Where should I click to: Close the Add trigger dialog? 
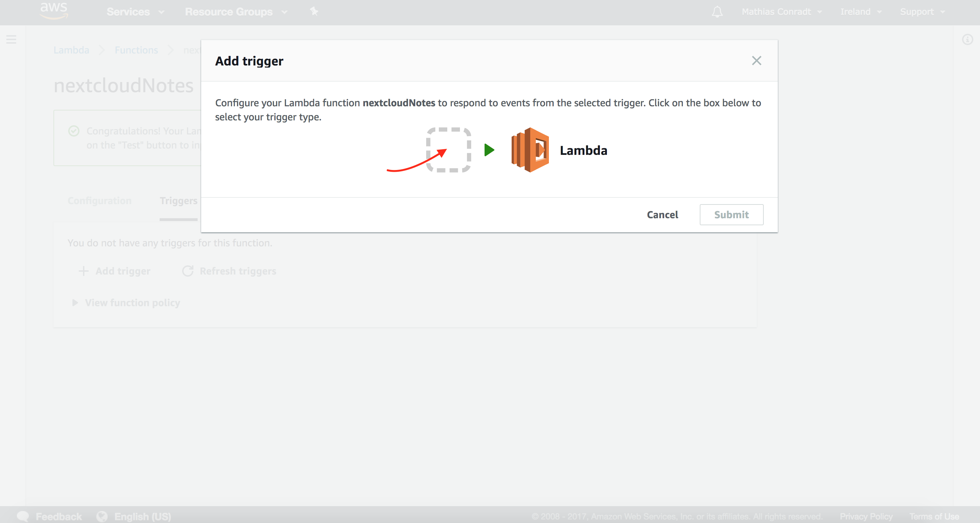[x=756, y=61]
